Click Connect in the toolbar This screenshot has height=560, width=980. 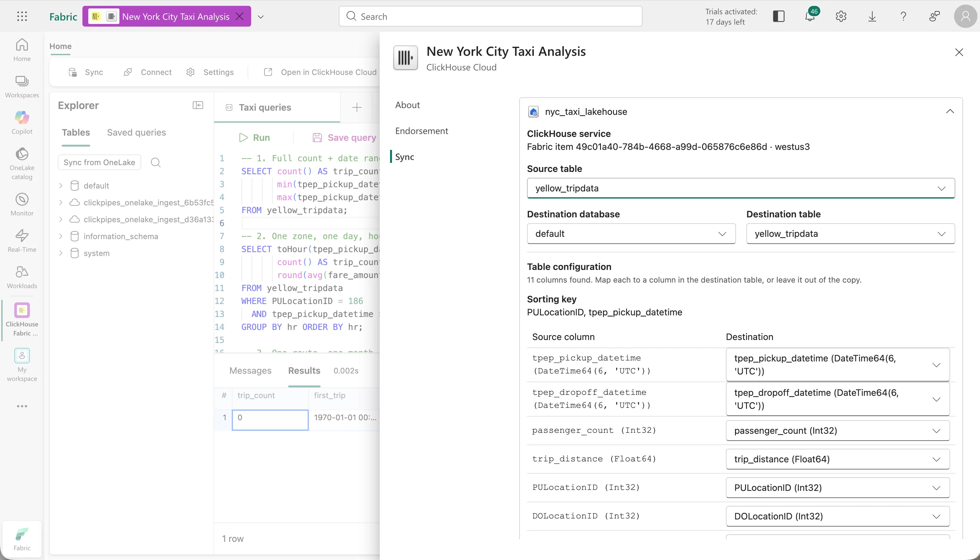click(x=148, y=72)
